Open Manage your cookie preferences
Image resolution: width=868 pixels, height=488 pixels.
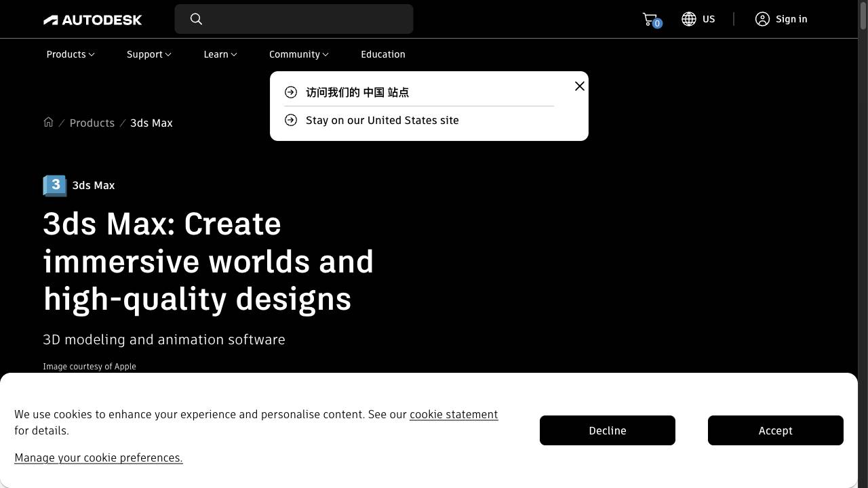[98, 457]
